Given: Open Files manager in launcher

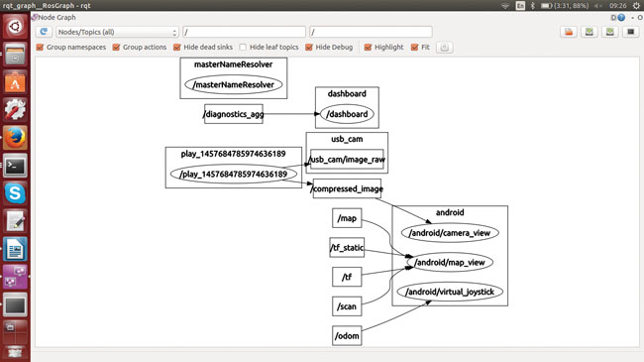Looking at the screenshot, I should (15, 55).
